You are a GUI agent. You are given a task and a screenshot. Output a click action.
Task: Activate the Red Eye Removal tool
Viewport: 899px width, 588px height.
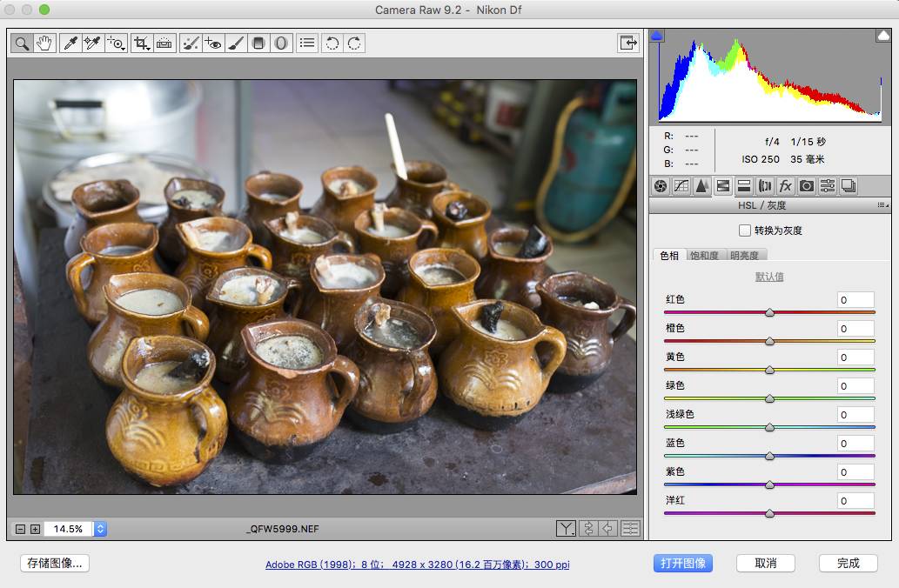tap(213, 43)
